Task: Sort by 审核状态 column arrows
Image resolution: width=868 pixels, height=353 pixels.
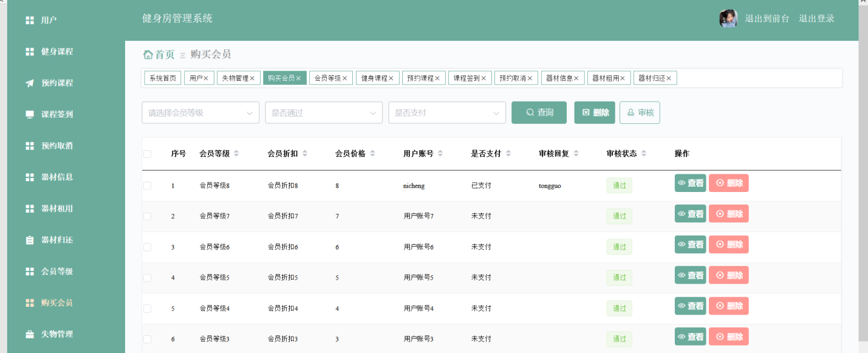Action: click(644, 154)
